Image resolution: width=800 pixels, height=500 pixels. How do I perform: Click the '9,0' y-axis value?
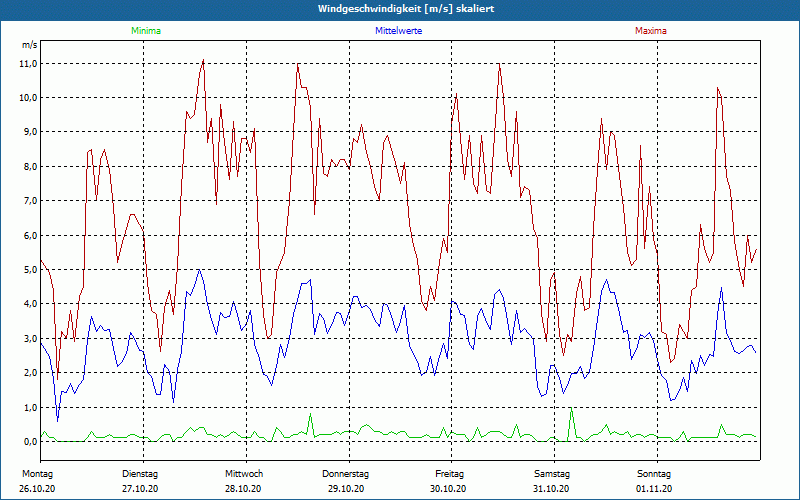pos(30,132)
